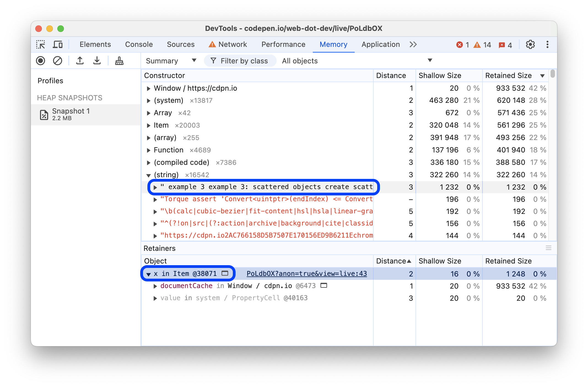Click the load heap snapshot upload icon
This screenshot has height=387, width=588.
coord(79,60)
